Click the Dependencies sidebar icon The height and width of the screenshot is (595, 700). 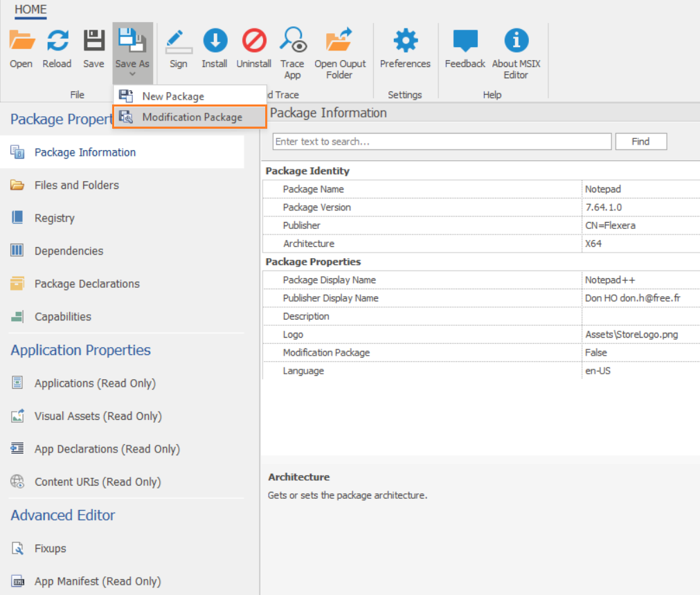(17, 250)
